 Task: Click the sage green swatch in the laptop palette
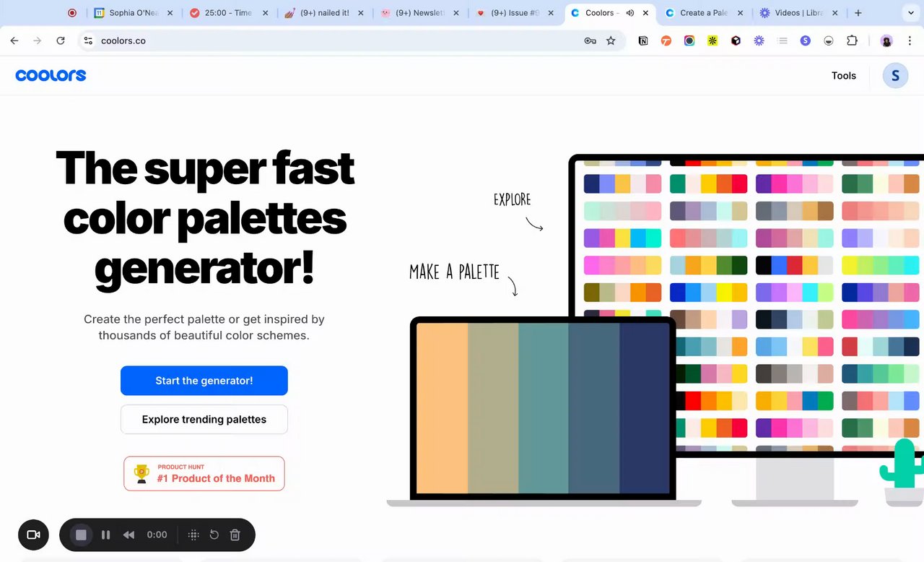(x=493, y=408)
